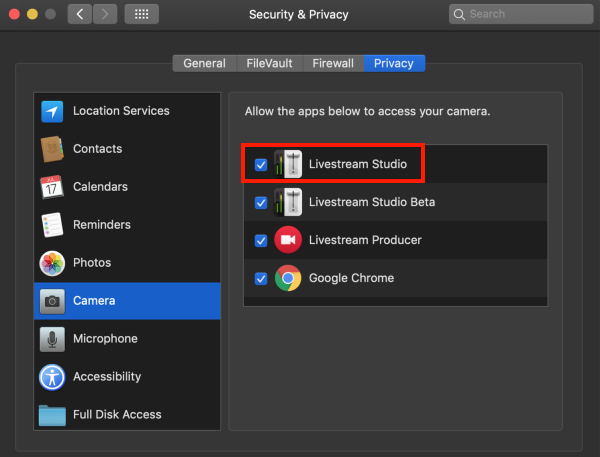The width and height of the screenshot is (600, 457).
Task: Choose the Calendars icon in sidebar
Action: tap(52, 187)
